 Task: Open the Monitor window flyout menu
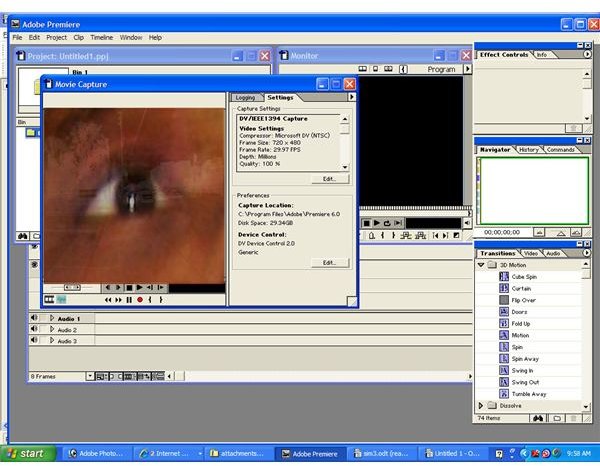click(467, 69)
